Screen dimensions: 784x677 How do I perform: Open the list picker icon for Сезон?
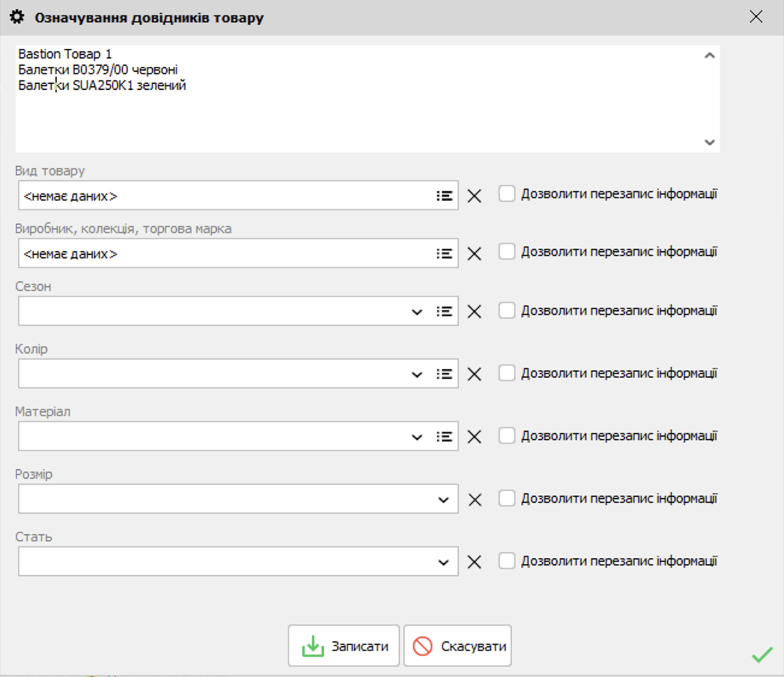[x=444, y=311]
